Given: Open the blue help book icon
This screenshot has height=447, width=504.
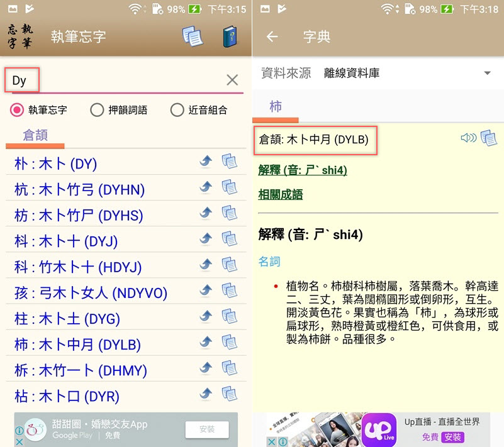Looking at the screenshot, I should tap(230, 36).
